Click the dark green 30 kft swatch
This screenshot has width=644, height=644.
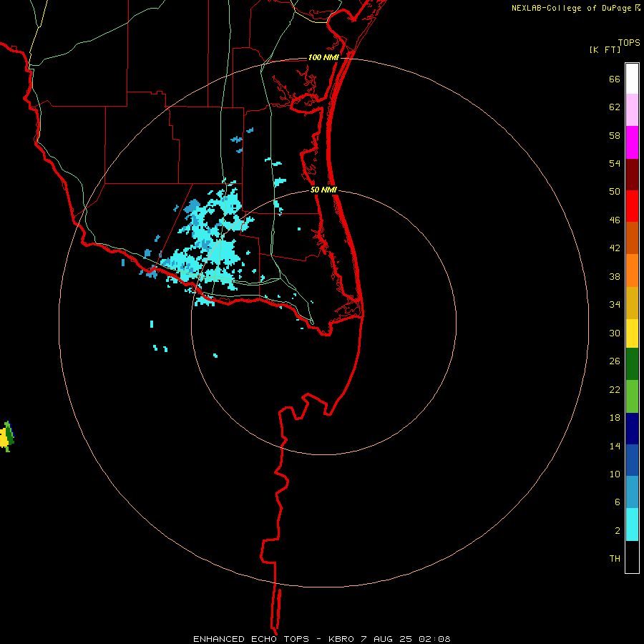[x=632, y=364]
